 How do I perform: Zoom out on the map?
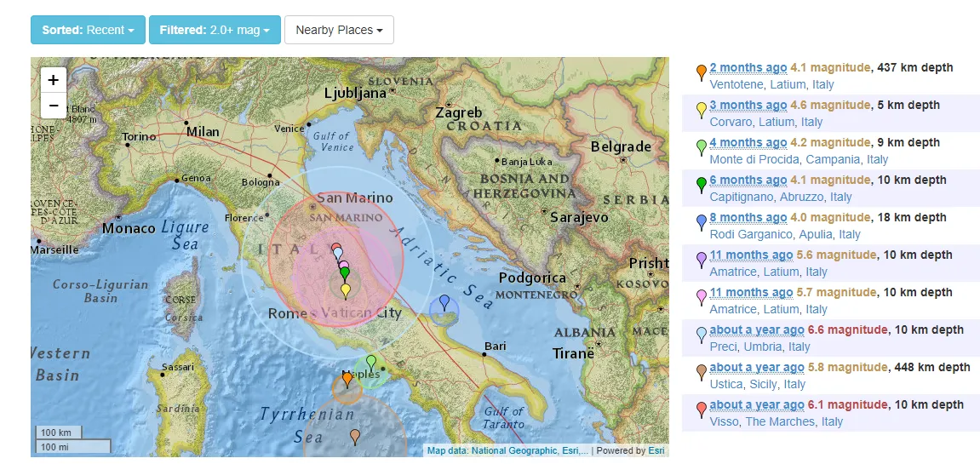[x=54, y=105]
